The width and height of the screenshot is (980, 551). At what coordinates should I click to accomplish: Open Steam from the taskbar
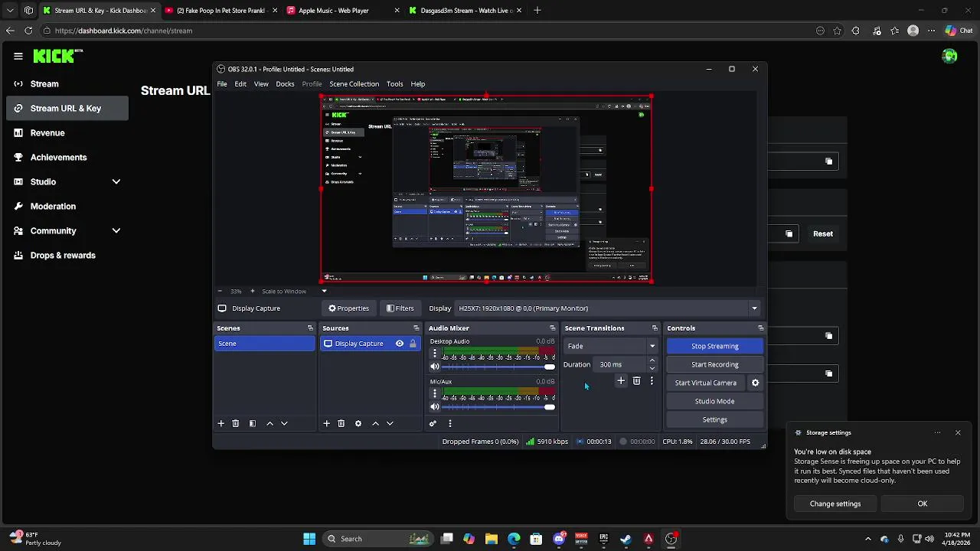626,539
